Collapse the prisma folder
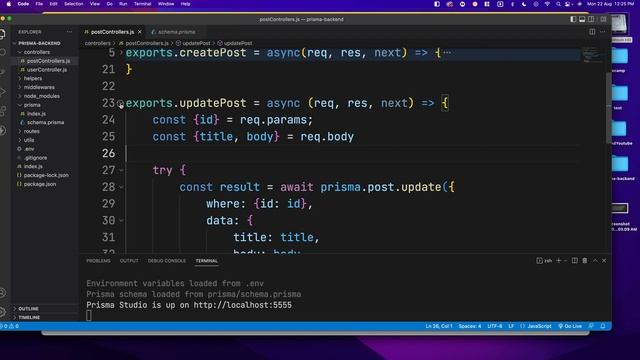The image size is (640, 360). (32, 105)
